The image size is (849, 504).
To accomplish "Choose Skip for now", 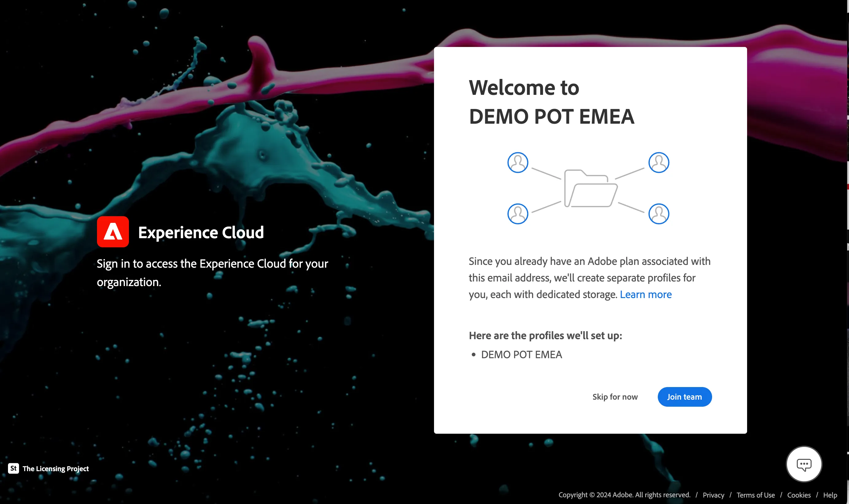I will [615, 397].
